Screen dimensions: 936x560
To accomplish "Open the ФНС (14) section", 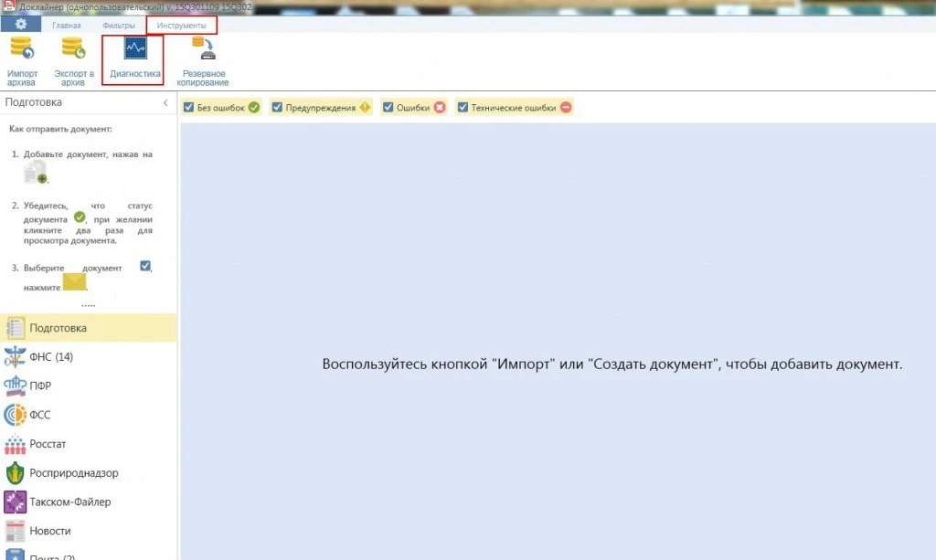I will click(x=51, y=356).
